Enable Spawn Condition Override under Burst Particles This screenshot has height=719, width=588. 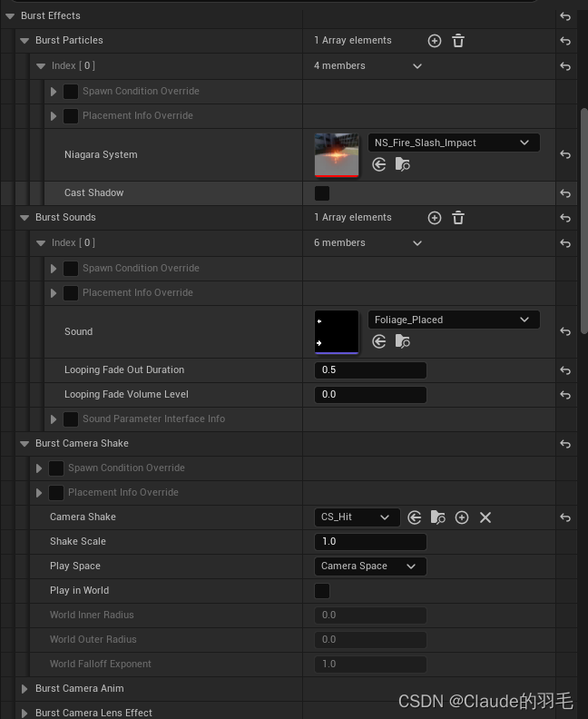click(70, 92)
